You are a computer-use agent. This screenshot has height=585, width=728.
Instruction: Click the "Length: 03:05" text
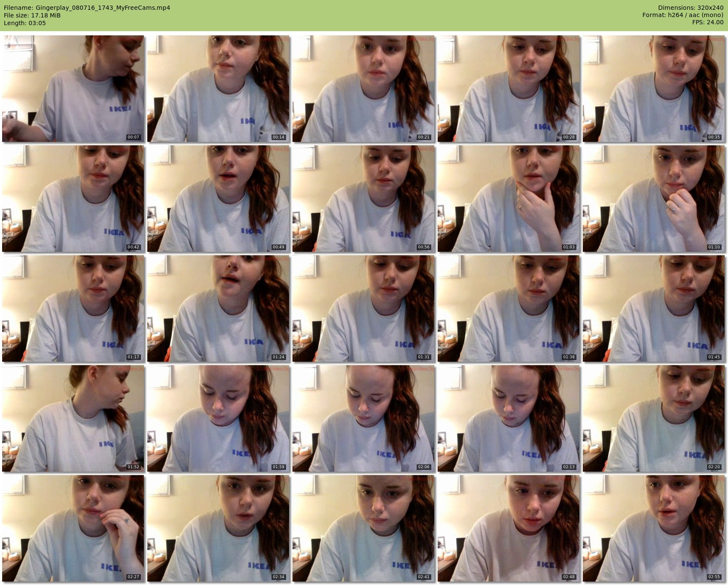click(x=25, y=23)
